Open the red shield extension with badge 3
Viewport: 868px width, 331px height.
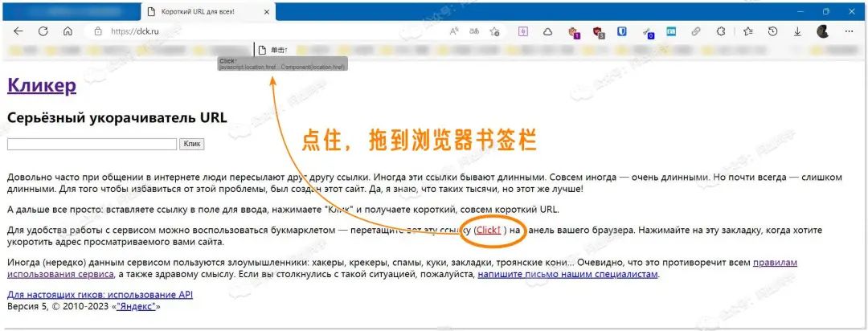[x=598, y=32]
